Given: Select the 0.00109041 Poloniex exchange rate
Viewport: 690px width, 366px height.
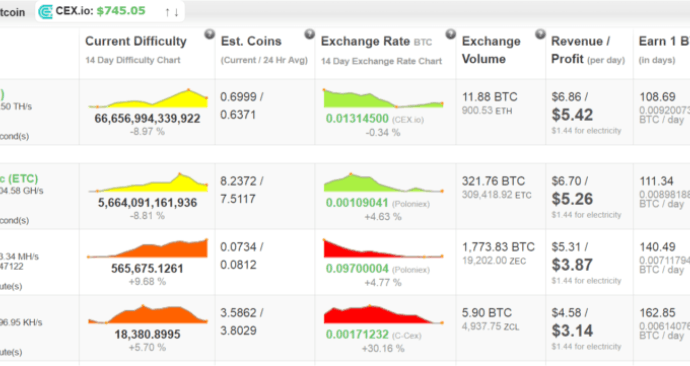Looking at the screenshot, I should point(357,203).
